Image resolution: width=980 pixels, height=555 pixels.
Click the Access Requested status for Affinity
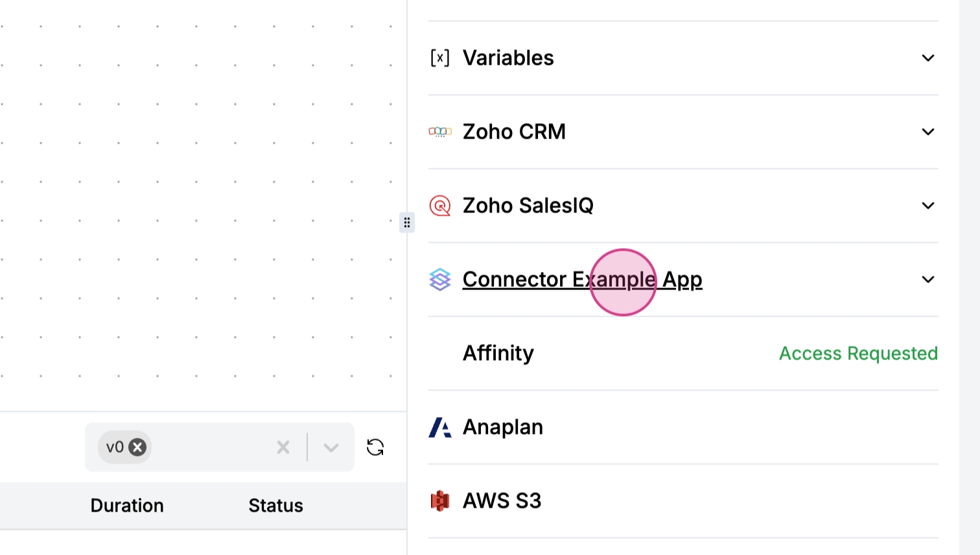tap(858, 354)
